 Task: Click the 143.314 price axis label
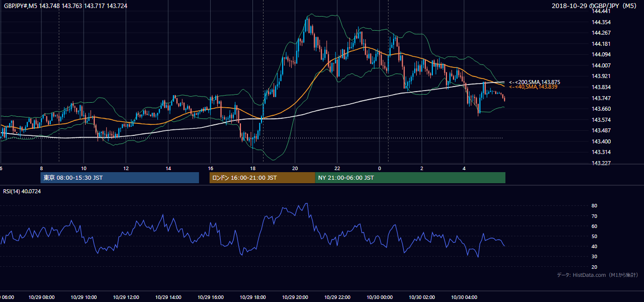[x=602, y=152]
